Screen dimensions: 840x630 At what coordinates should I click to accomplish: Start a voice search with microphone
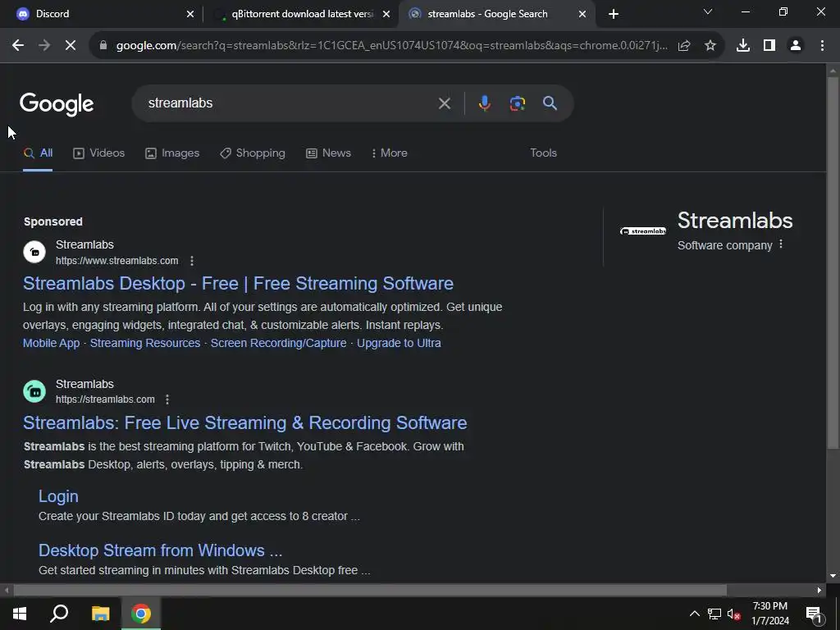pos(484,103)
